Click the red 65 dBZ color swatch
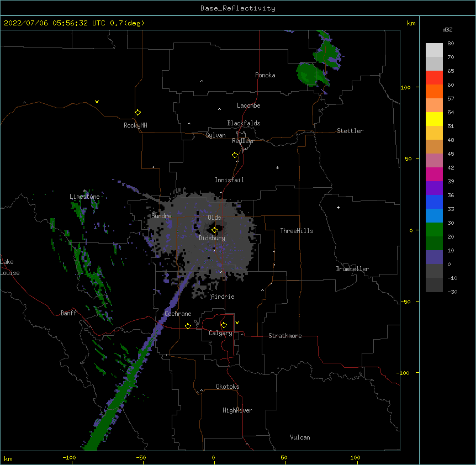Screen dimensions: 476x465 434,77
